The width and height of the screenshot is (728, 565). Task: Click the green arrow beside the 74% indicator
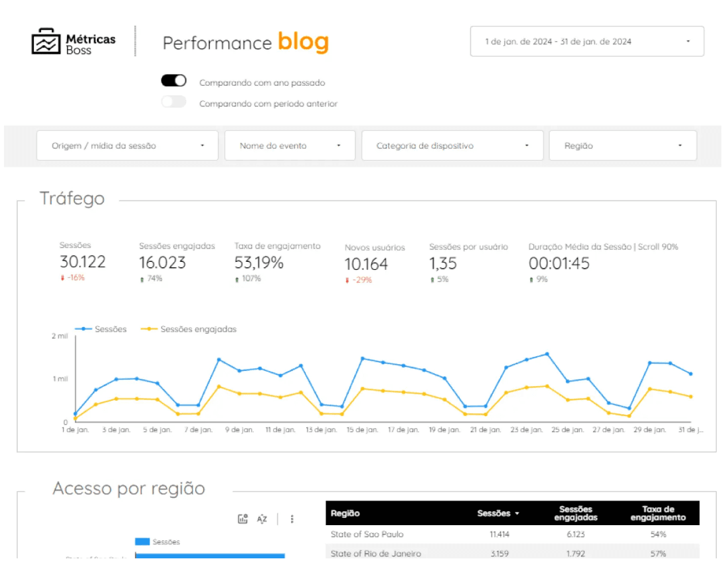coord(141,280)
